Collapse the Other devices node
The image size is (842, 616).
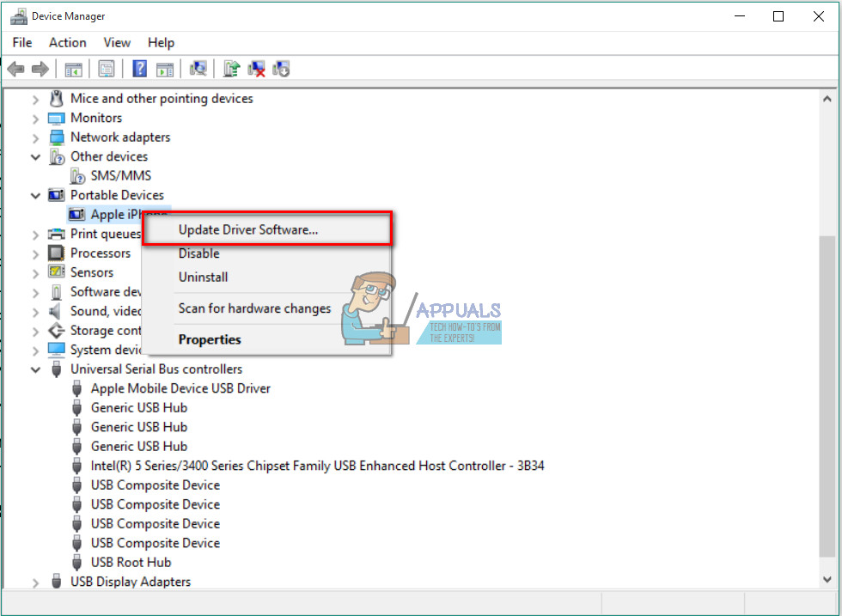(35, 157)
